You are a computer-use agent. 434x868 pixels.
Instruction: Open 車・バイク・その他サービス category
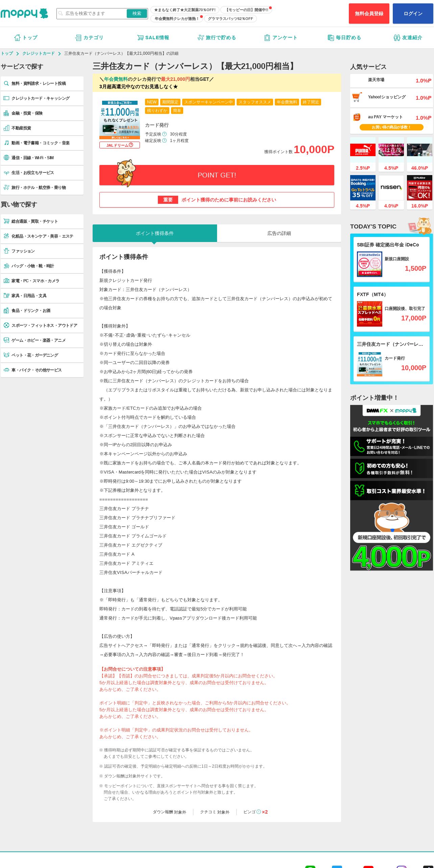pos(42,370)
